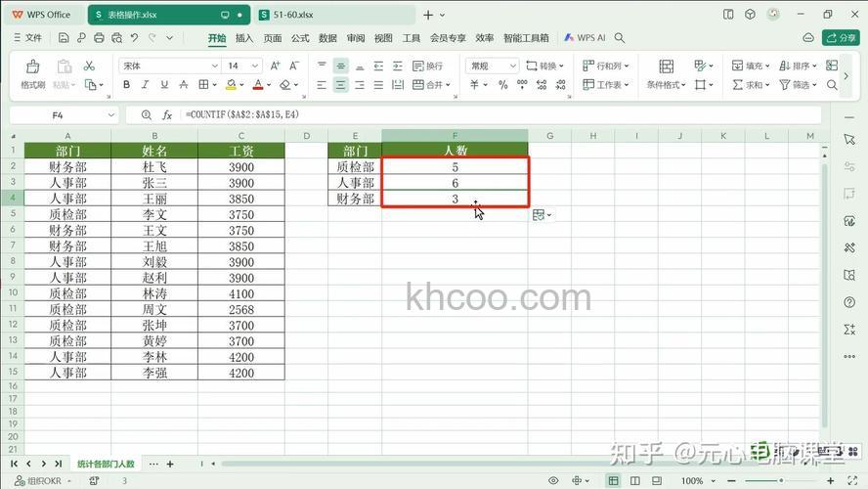Zoom in with the plus icon
The height and width of the screenshot is (489, 868).
830,481
